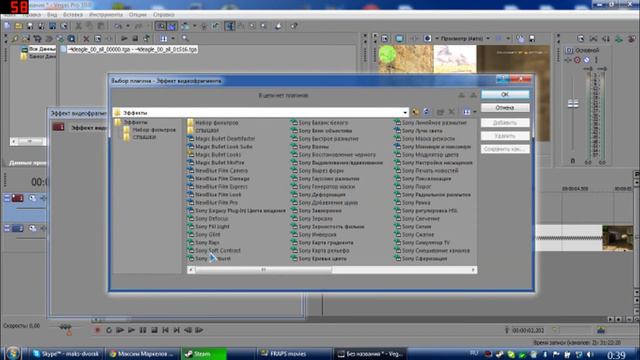Cancel the plugin chooser with Отмена
This screenshot has width=640, height=360.
tap(505, 108)
